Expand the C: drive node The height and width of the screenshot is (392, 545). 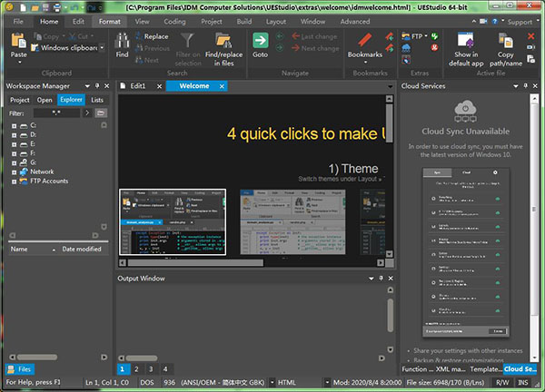click(14, 126)
